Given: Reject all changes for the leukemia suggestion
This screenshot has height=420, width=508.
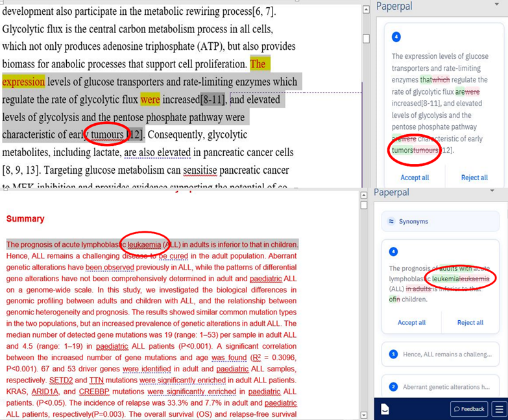Looking at the screenshot, I should click(x=470, y=322).
